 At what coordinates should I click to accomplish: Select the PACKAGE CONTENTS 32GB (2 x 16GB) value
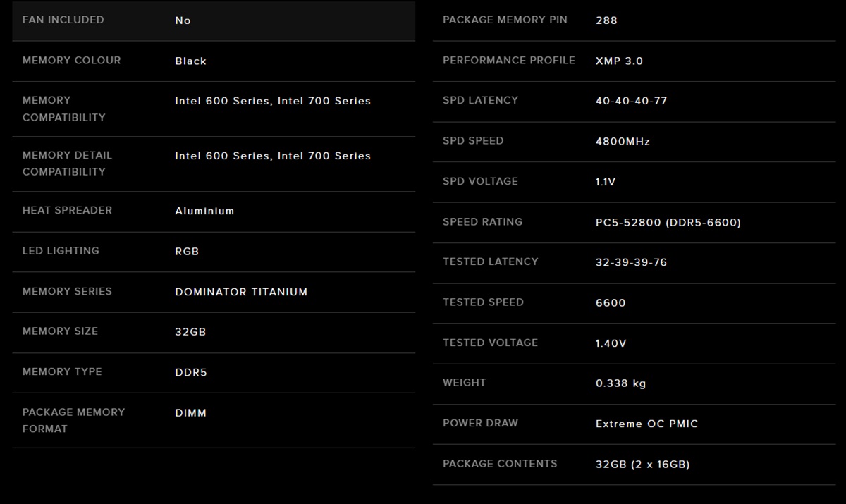click(642, 465)
